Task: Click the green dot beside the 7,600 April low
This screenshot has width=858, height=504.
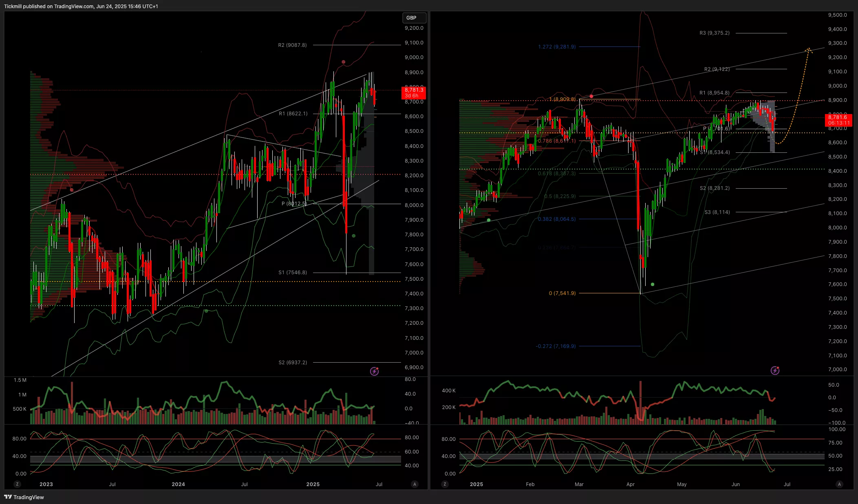Action: tap(653, 284)
